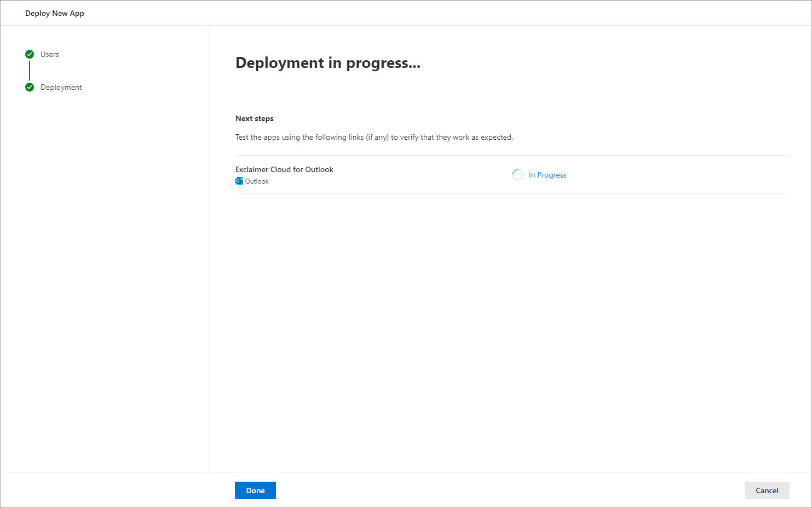The image size is (812, 508).
Task: Click the Deploy New App title
Action: pyautogui.click(x=55, y=13)
